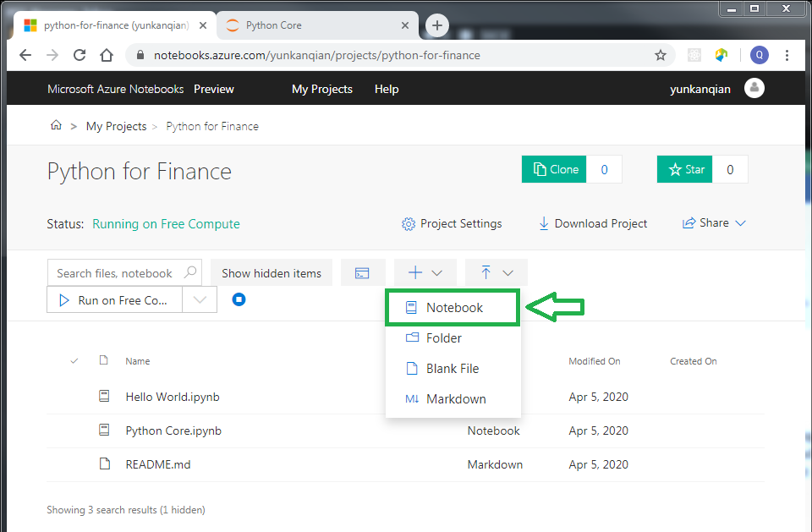Open the terminal icon in the toolbar

[363, 272]
